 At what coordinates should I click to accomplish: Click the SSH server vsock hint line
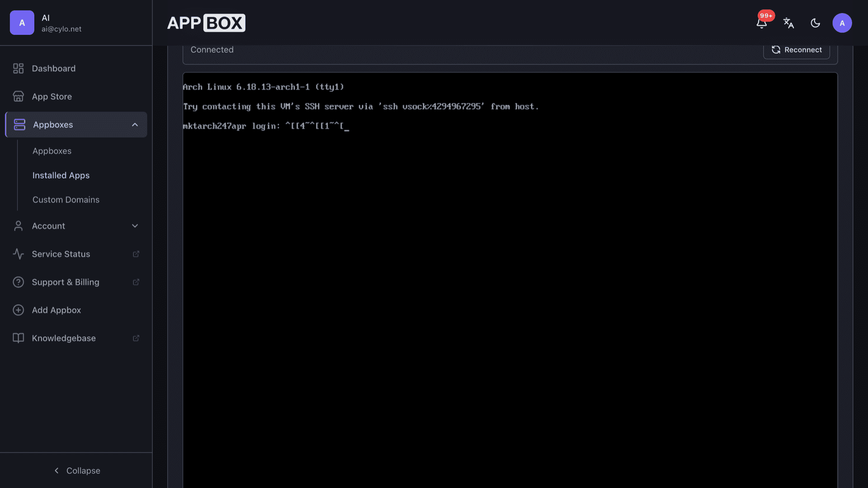361,107
